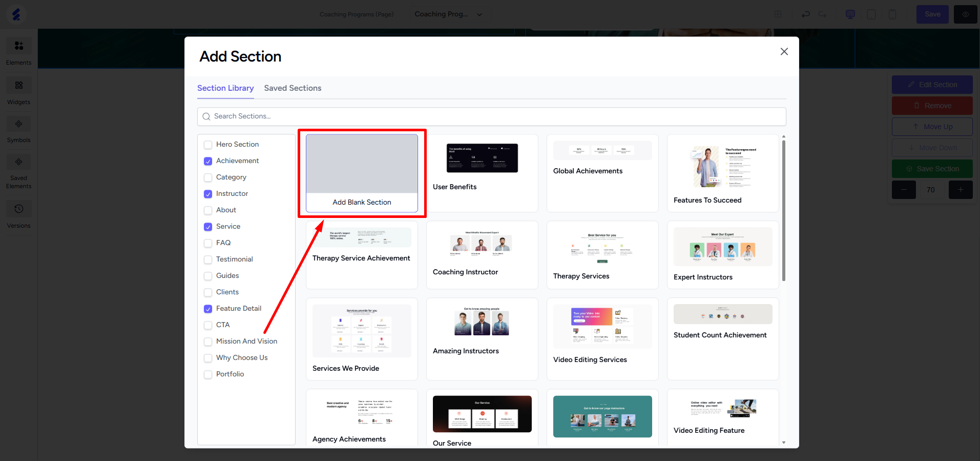Click the spacing value 70 field

(x=931, y=190)
